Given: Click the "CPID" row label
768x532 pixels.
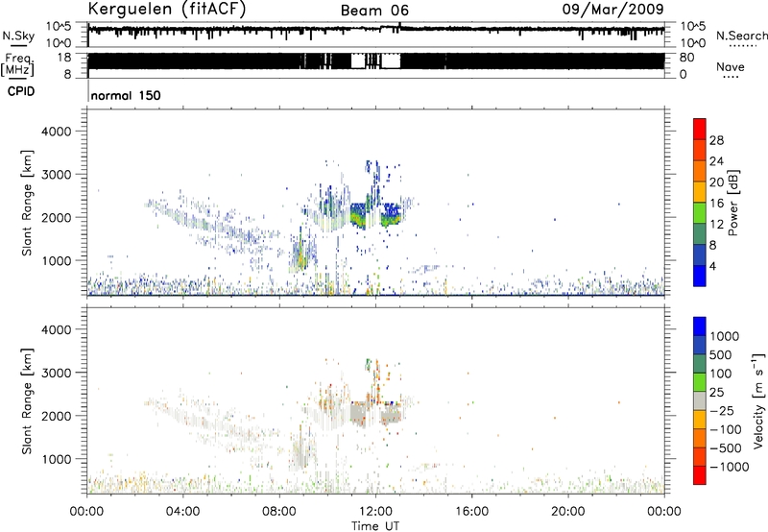Looking at the screenshot, I should pyautogui.click(x=21, y=91).
